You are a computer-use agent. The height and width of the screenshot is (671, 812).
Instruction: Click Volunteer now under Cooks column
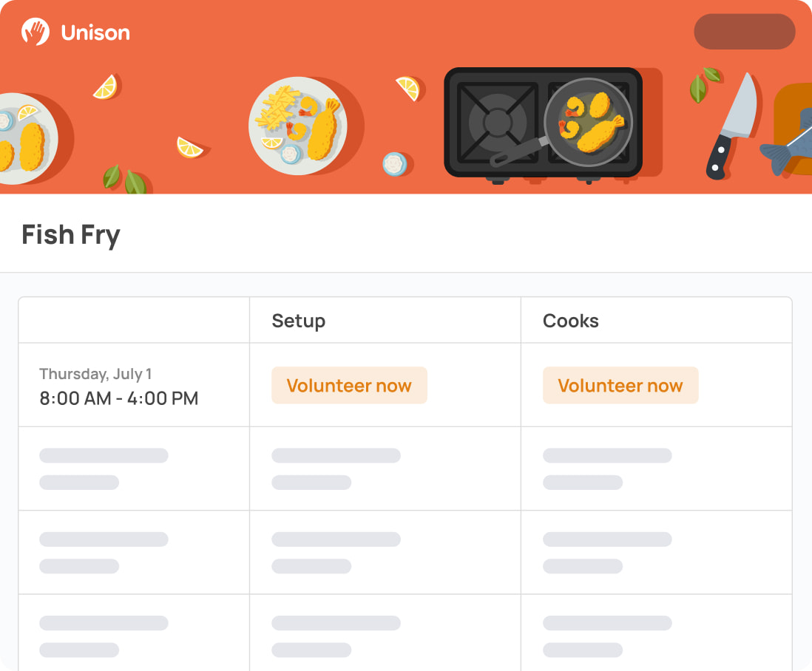click(620, 386)
